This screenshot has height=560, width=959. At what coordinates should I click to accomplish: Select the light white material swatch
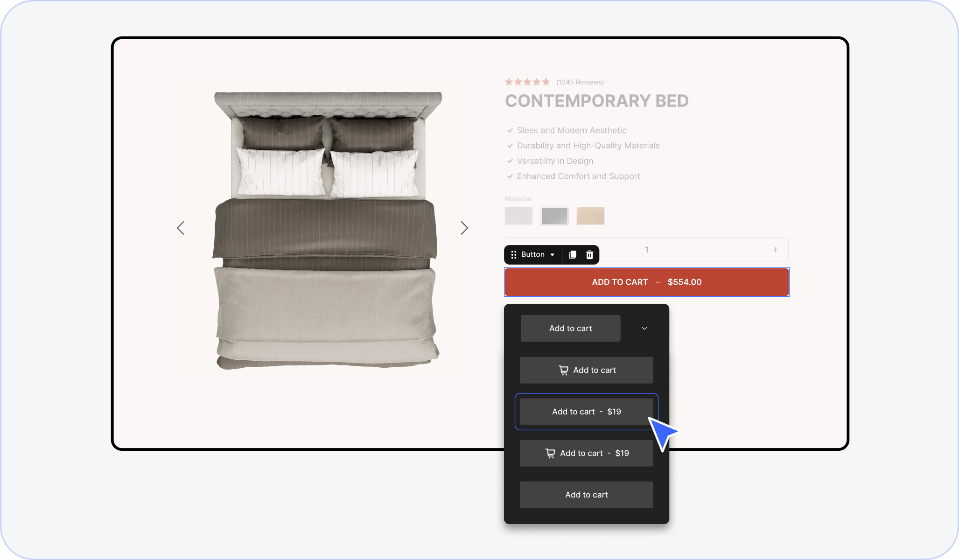pyautogui.click(x=518, y=216)
